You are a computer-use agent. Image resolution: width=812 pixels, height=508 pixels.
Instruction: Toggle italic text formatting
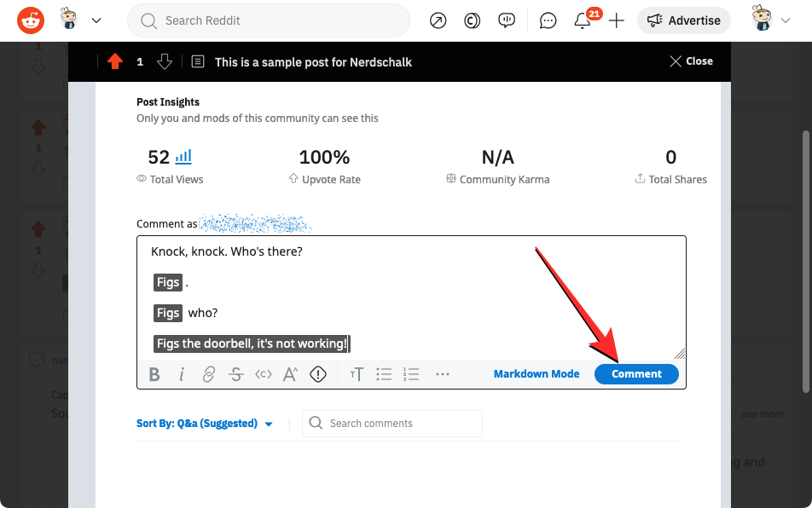pos(182,374)
